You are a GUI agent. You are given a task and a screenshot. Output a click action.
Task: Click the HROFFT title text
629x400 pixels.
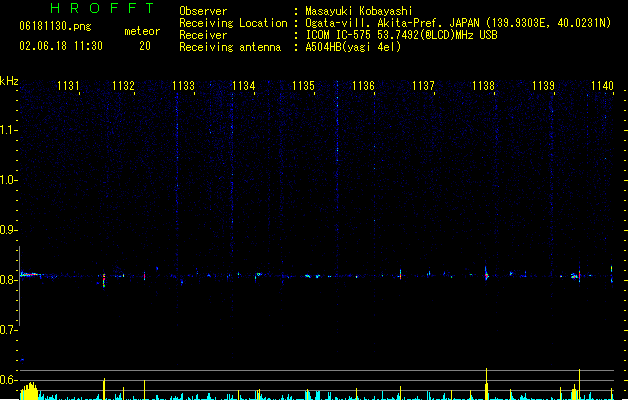pos(103,8)
